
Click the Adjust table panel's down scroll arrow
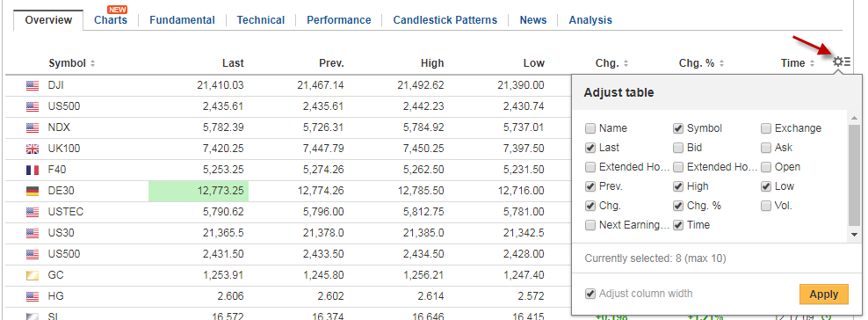[x=854, y=235]
